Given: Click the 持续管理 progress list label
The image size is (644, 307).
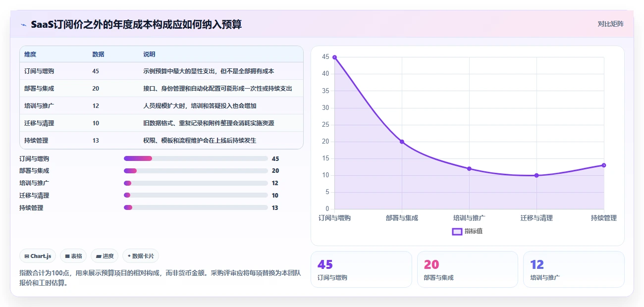Looking at the screenshot, I should point(31,208).
